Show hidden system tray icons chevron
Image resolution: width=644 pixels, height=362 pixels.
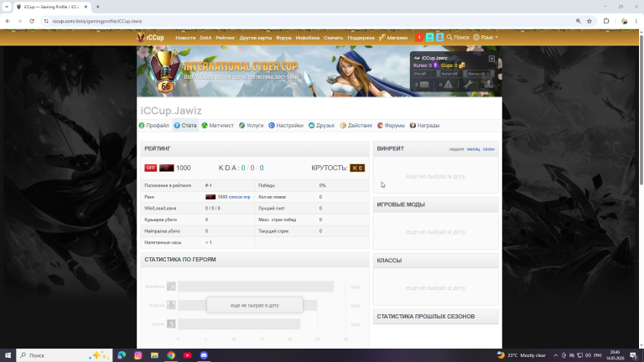click(555, 355)
